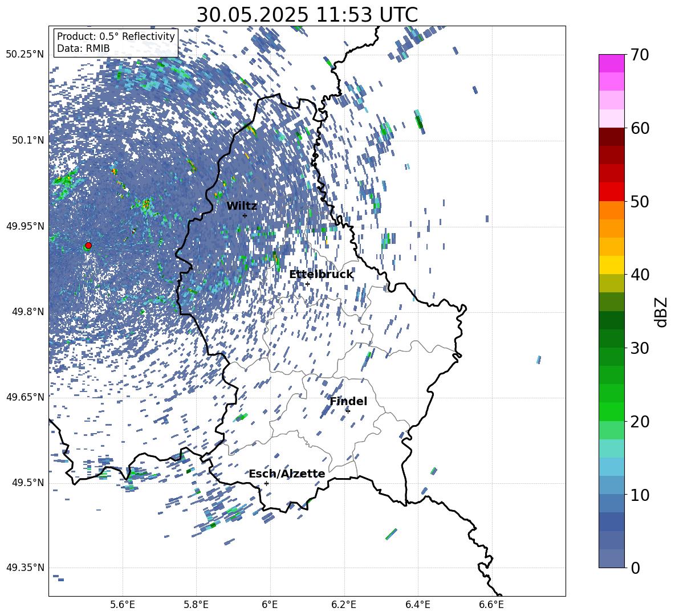Click the magenta top colorbar segment
Viewport: 675px width, 616px height.
[611, 64]
